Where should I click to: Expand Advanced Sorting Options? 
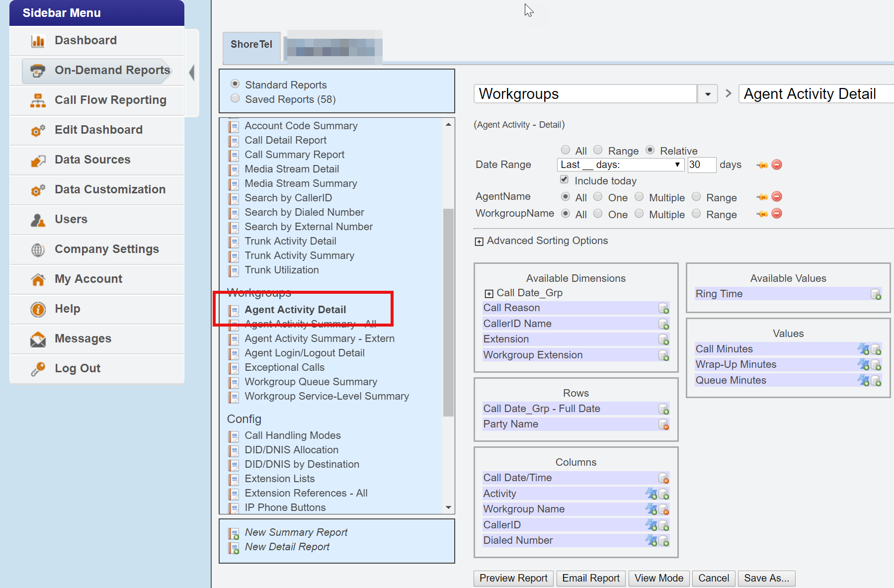[x=479, y=242]
